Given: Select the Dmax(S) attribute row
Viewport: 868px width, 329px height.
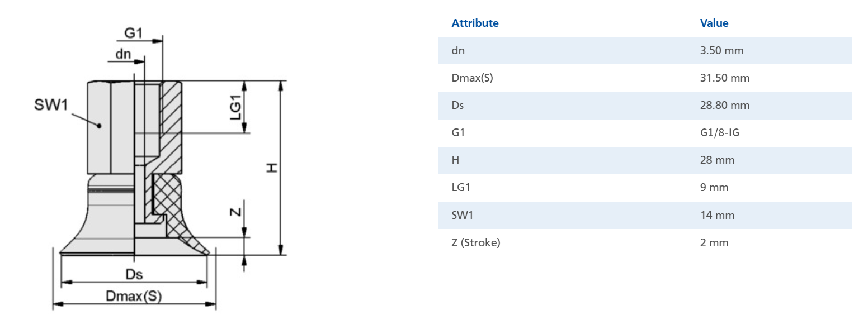Looking at the screenshot, I should (x=645, y=78).
